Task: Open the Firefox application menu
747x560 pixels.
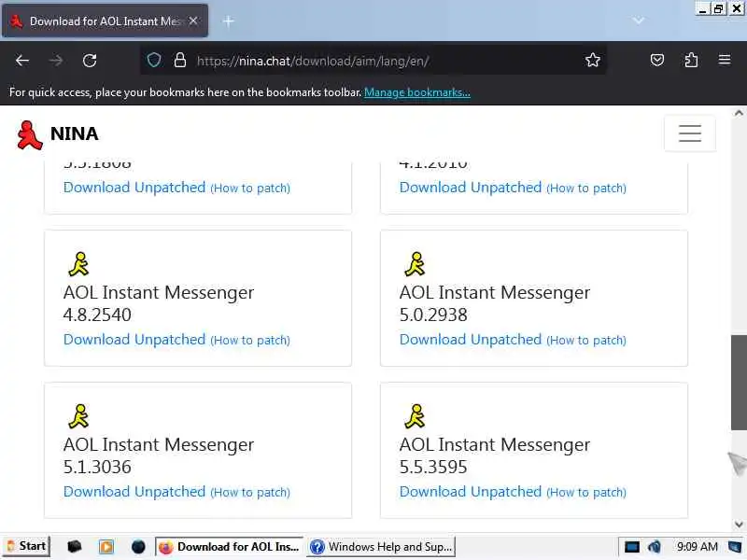Action: pos(725,60)
